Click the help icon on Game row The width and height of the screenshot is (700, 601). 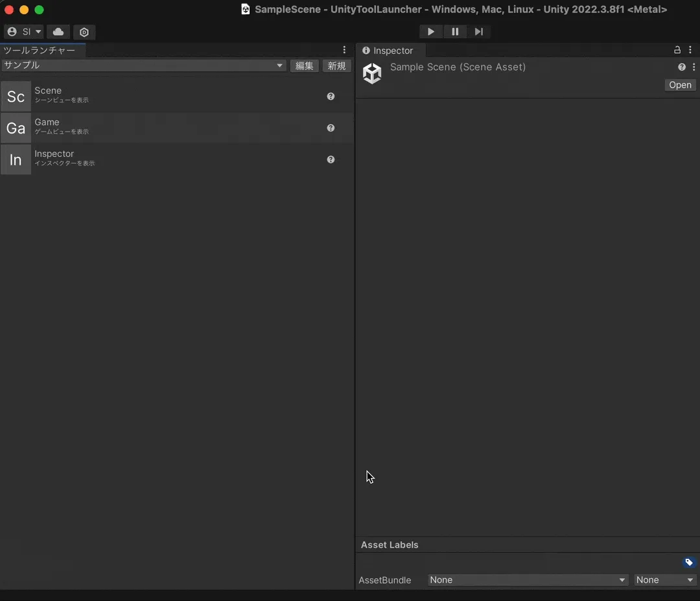click(x=331, y=128)
